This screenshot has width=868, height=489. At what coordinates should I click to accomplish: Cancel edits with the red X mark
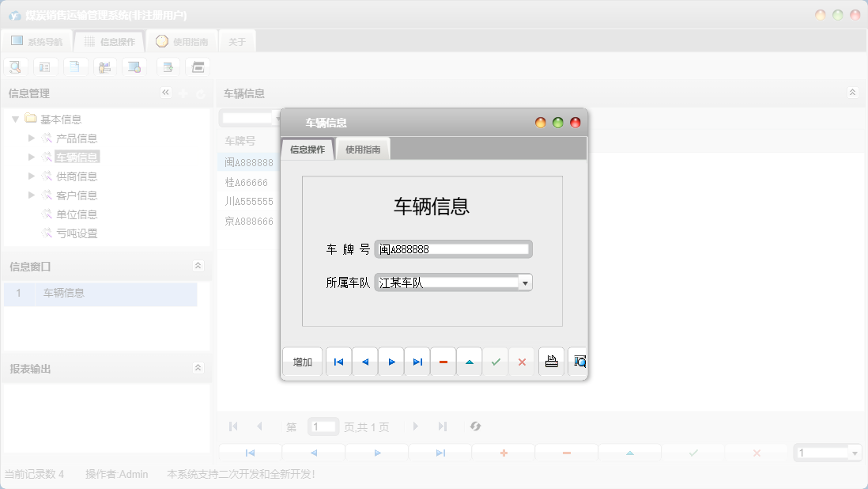(522, 362)
